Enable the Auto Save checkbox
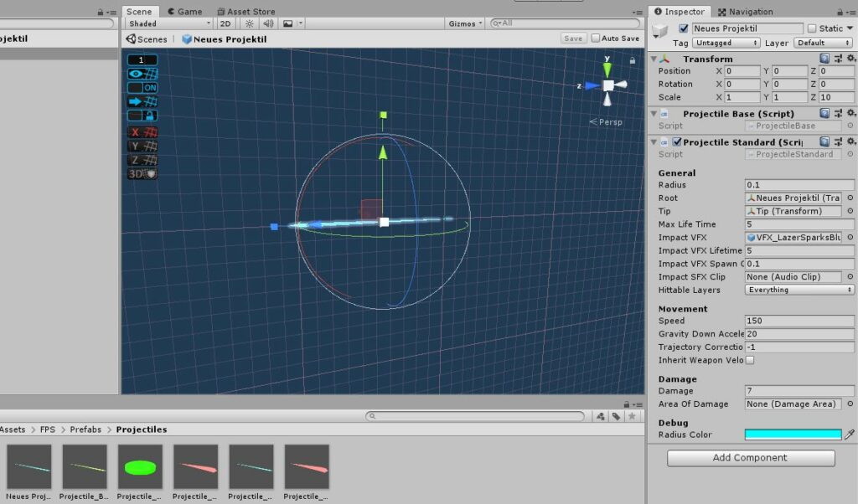 [596, 39]
